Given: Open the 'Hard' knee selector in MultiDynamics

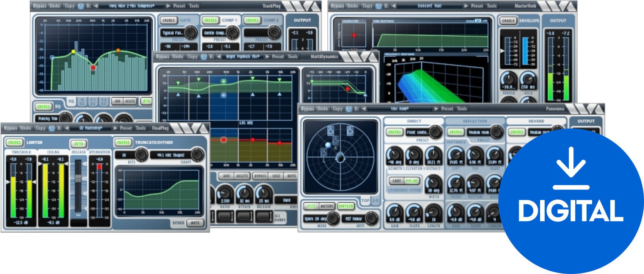Looking at the screenshot, I should pyautogui.click(x=286, y=200).
